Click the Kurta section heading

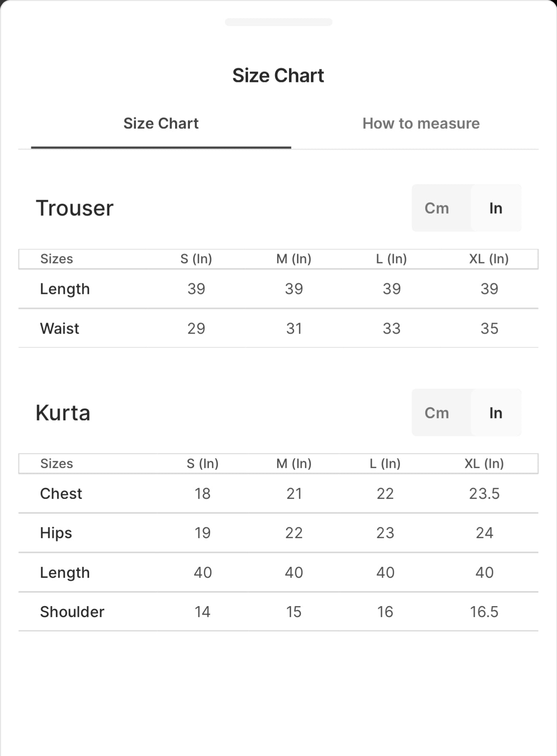tap(63, 413)
